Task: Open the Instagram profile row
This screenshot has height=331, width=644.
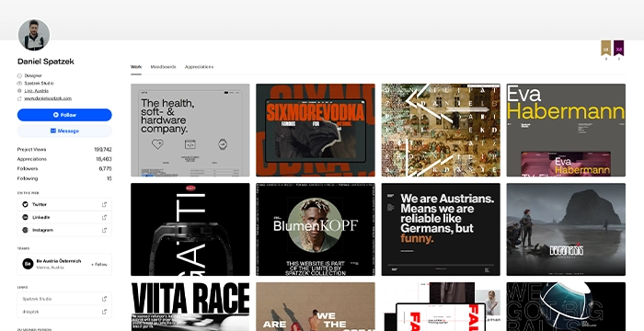Action: coord(64,230)
